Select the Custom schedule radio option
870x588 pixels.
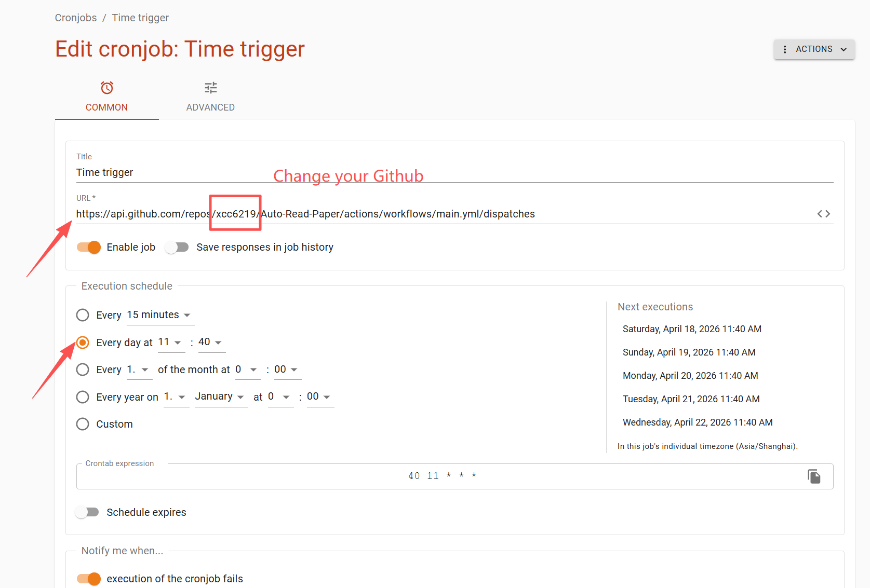83,424
